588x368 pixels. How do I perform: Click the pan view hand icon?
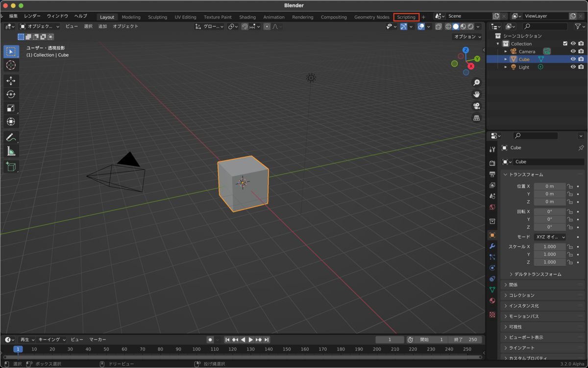[x=476, y=95]
